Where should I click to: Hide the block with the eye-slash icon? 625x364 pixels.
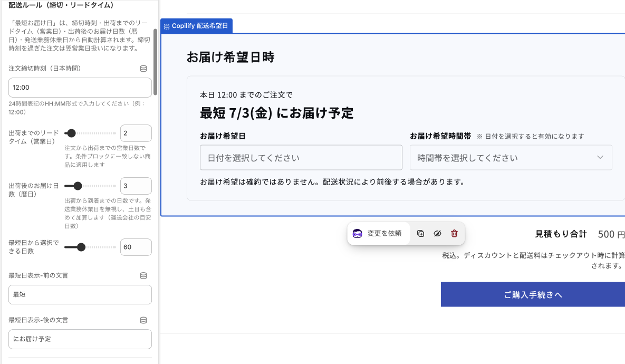(x=437, y=234)
